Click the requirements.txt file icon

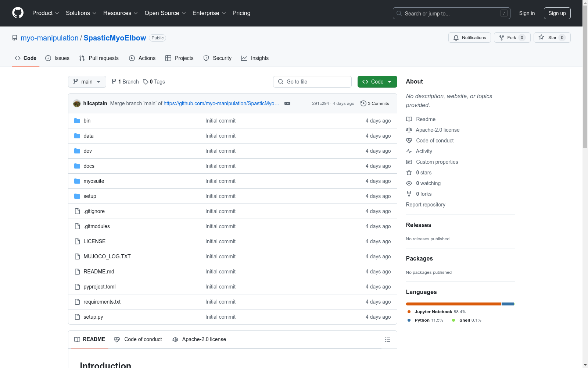(x=77, y=302)
